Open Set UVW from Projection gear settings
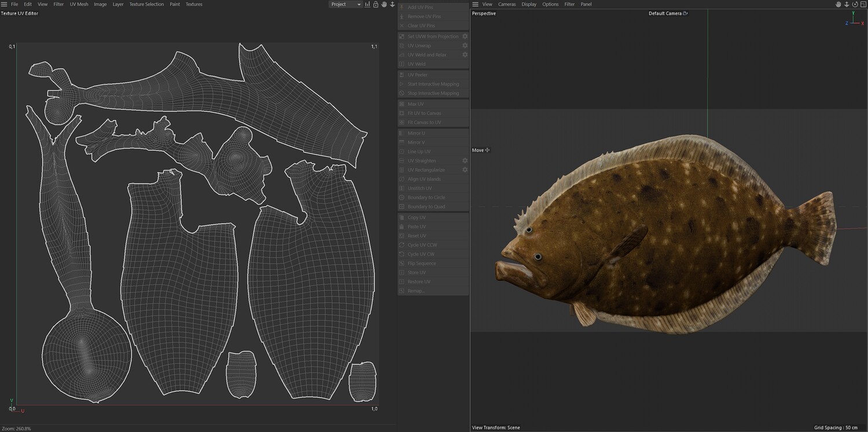 tap(465, 36)
